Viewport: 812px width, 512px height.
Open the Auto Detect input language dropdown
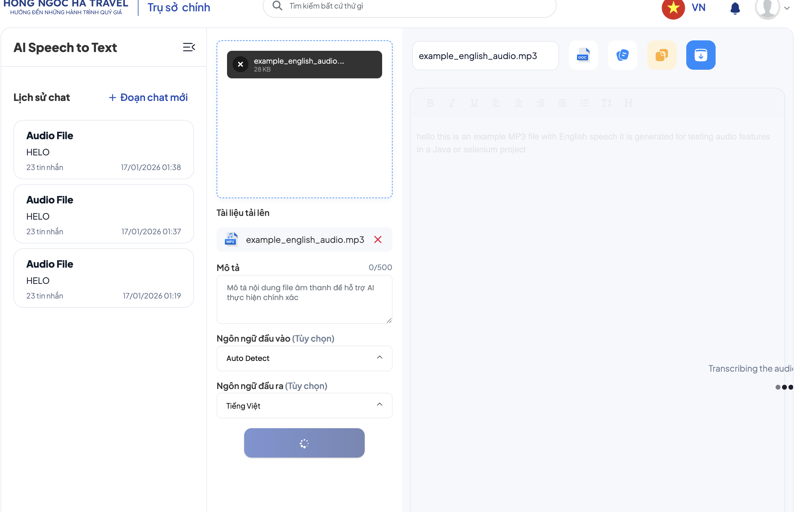304,358
